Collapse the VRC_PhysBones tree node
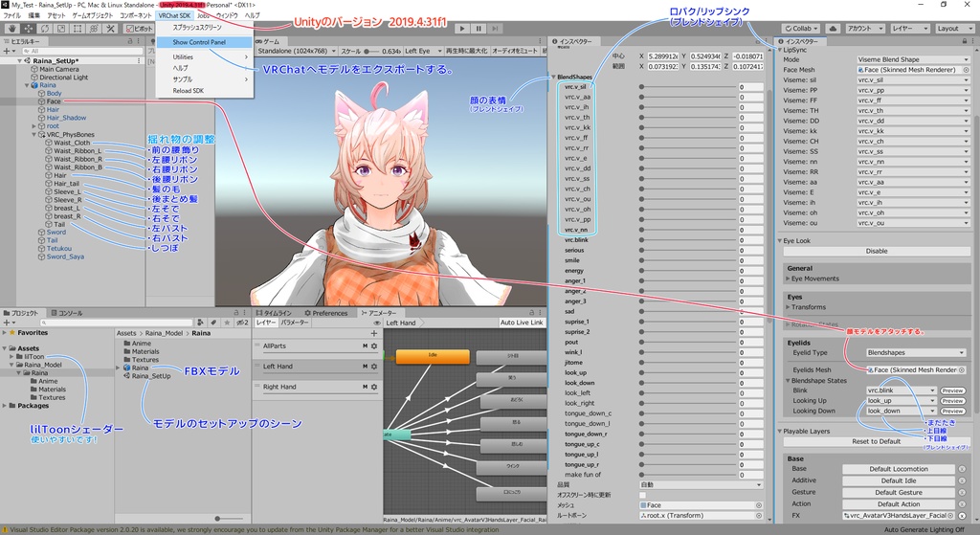The image size is (980, 535). pyautogui.click(x=35, y=134)
